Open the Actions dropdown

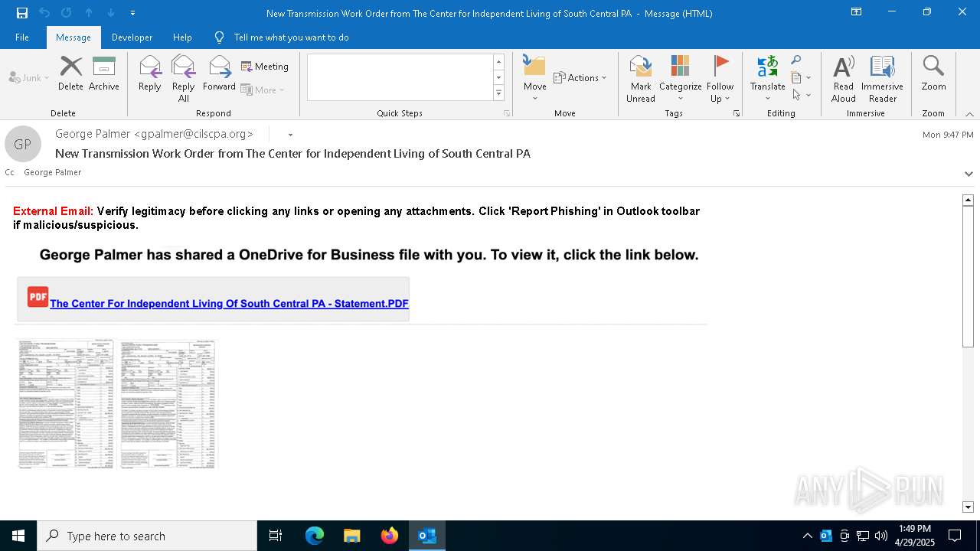[580, 77]
